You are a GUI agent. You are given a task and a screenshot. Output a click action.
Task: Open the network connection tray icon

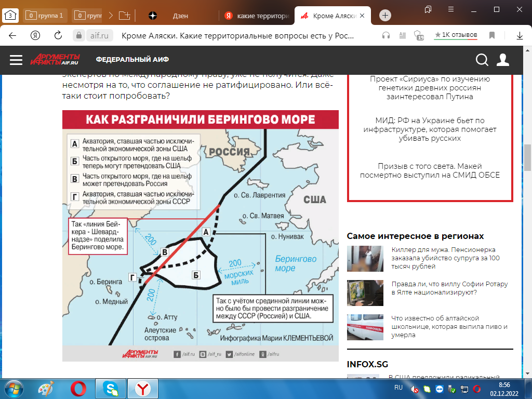pyautogui.click(x=464, y=389)
